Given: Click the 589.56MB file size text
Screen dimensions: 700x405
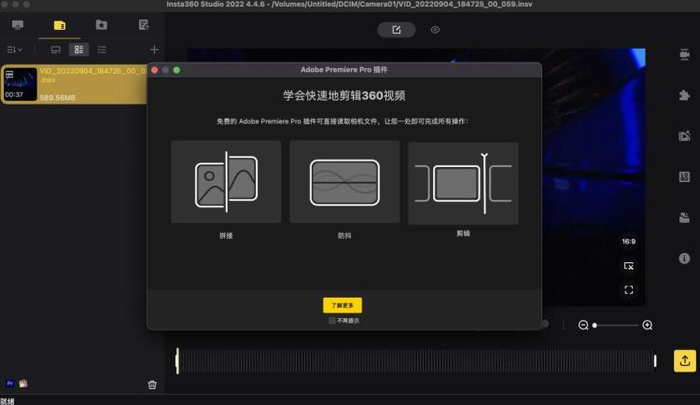Looking at the screenshot, I should point(57,97).
